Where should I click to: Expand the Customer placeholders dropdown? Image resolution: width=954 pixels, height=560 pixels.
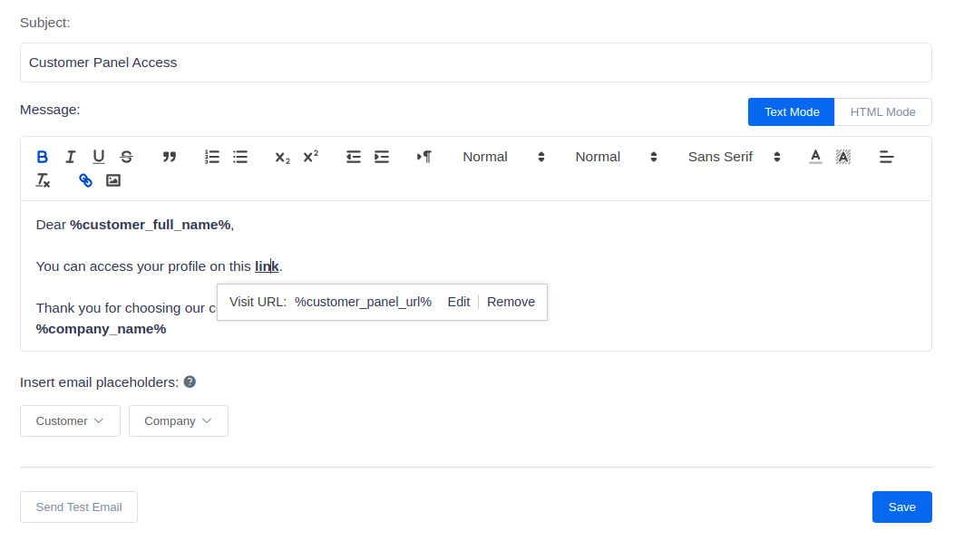70,420
